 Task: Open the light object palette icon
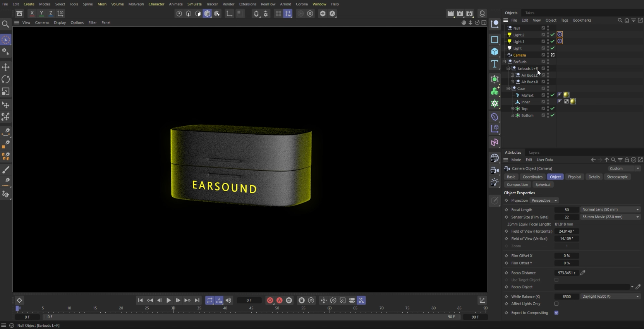(495, 182)
